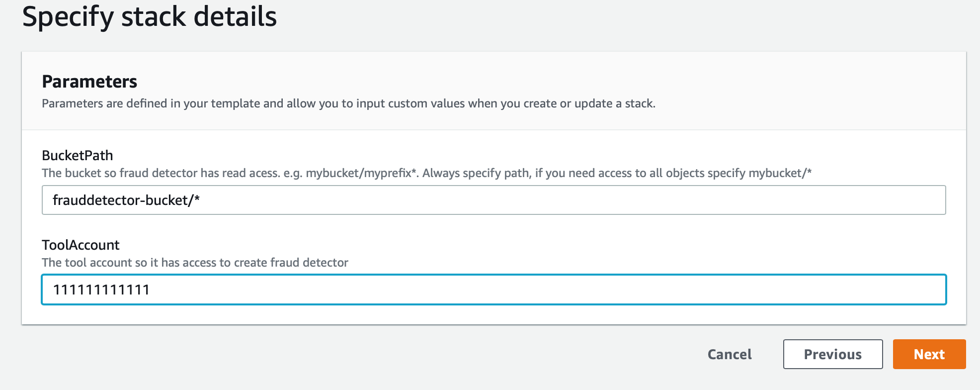Click empty space inside the highlighted ToolAccount box

coord(547,290)
